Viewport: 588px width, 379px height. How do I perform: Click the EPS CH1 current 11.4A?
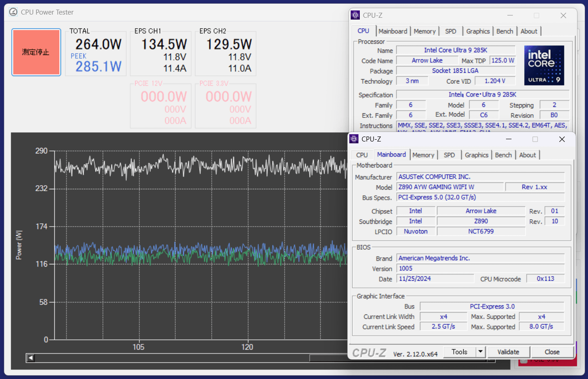(x=175, y=69)
